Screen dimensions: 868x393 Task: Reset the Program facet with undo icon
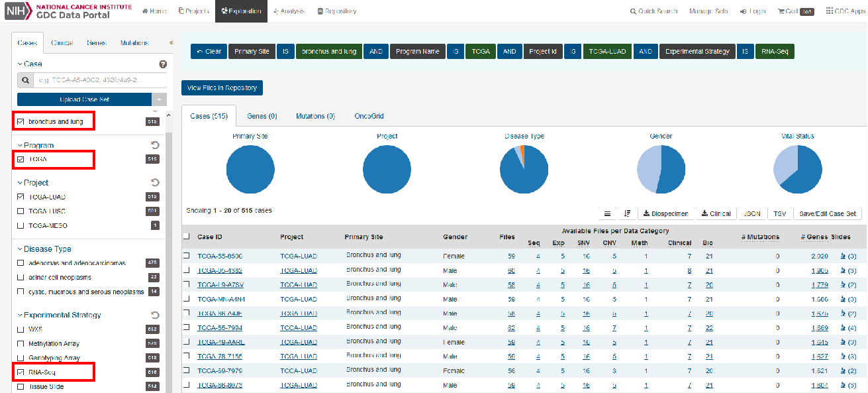click(156, 145)
